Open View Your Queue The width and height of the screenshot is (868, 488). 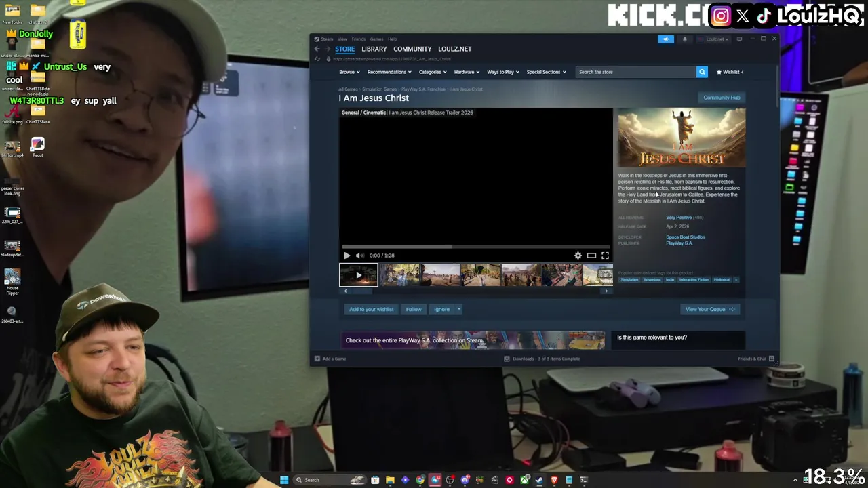pyautogui.click(x=709, y=309)
